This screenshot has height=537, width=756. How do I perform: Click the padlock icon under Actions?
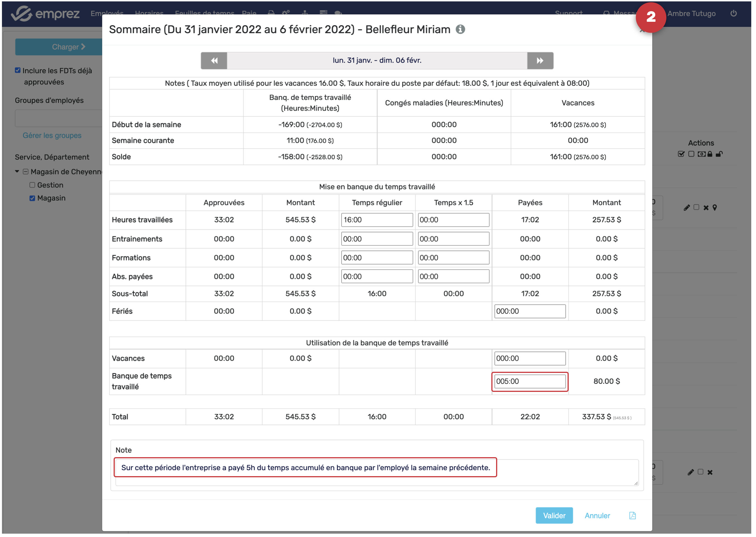tap(710, 154)
